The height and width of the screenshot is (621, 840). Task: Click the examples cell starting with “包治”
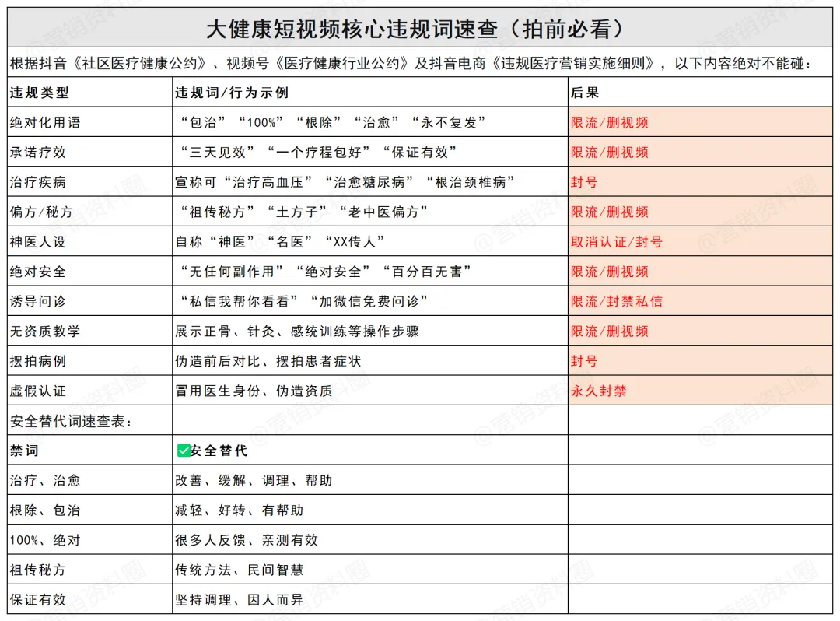tap(370, 122)
